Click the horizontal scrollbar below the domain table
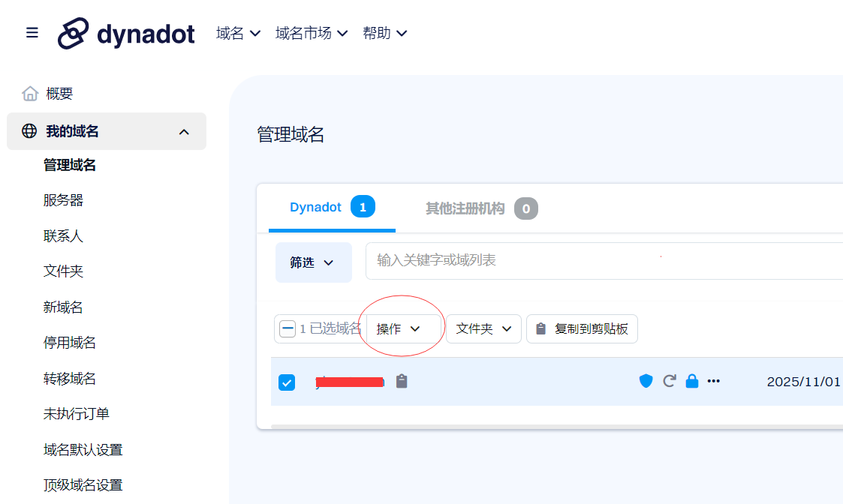This screenshot has width=843, height=504. coord(557,427)
